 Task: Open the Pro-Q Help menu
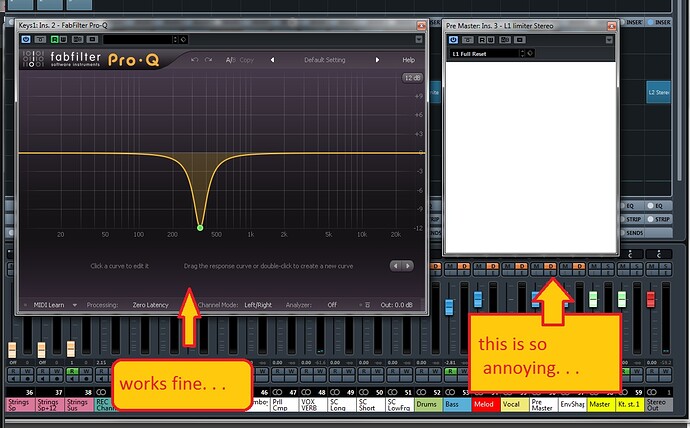408,60
